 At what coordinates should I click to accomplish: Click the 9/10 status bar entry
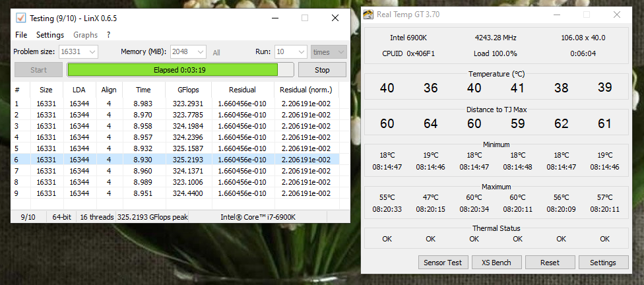(x=28, y=217)
